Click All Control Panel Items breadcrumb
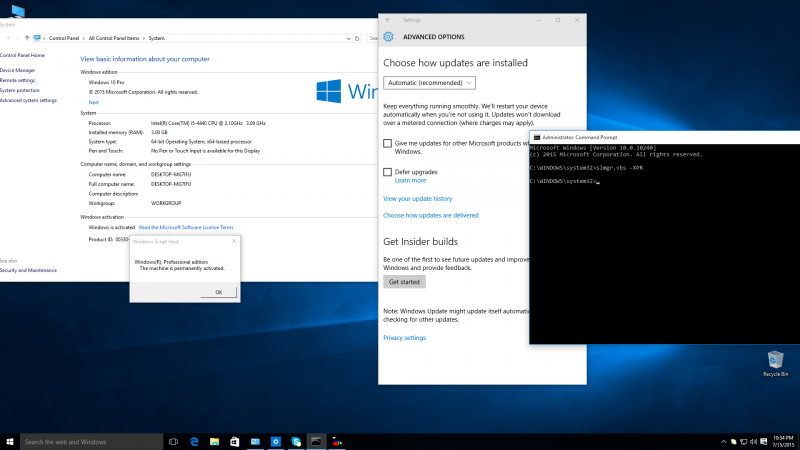 point(113,38)
